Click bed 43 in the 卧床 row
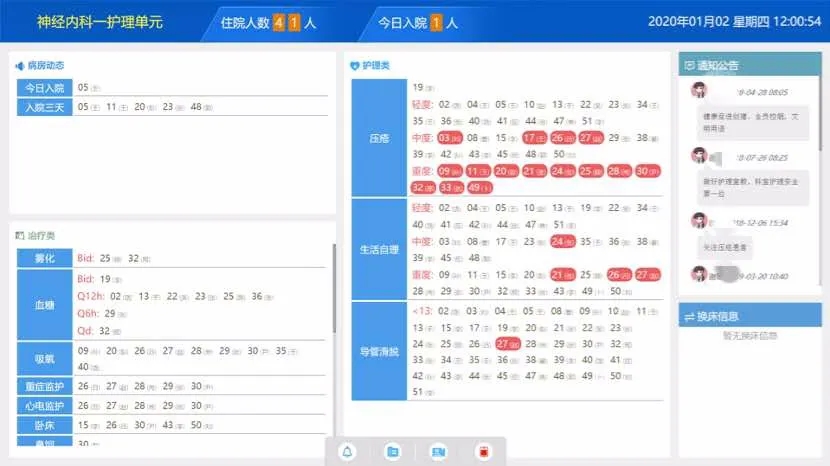 (173, 425)
